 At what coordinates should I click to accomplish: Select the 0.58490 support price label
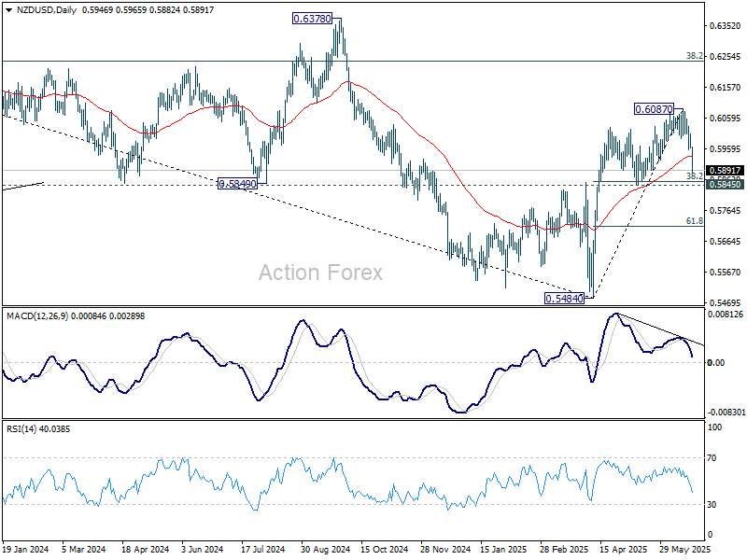click(x=237, y=185)
